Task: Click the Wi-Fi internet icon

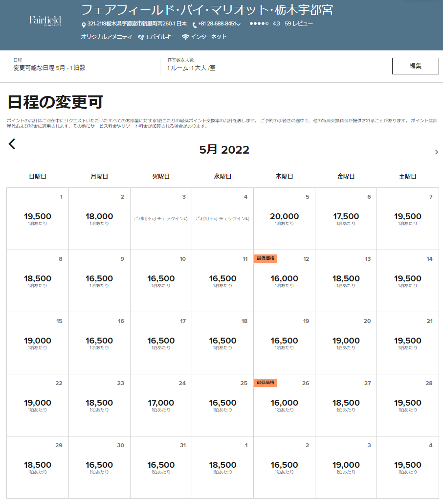Action: click(185, 37)
